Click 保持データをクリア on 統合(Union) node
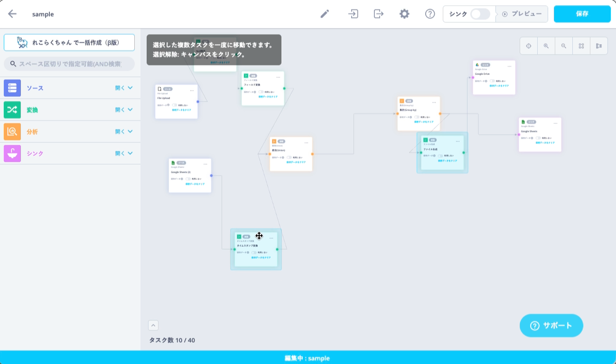Viewport: 616px width, 364px height. pyautogui.click(x=296, y=162)
